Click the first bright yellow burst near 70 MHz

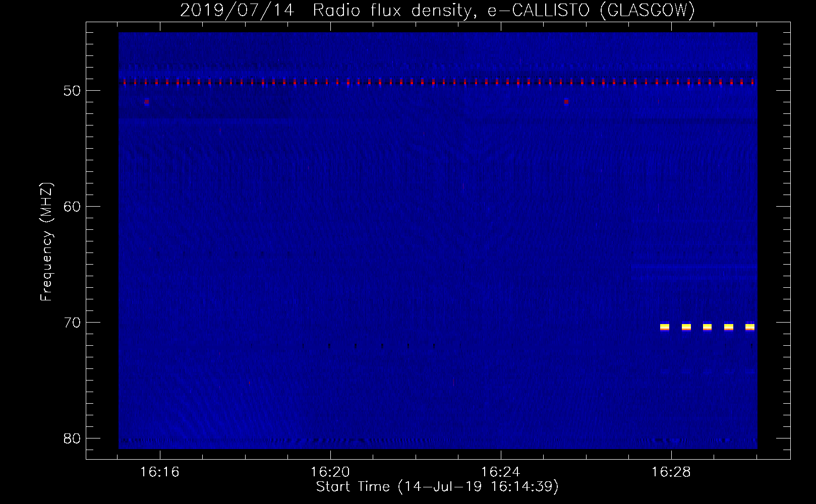(665, 327)
